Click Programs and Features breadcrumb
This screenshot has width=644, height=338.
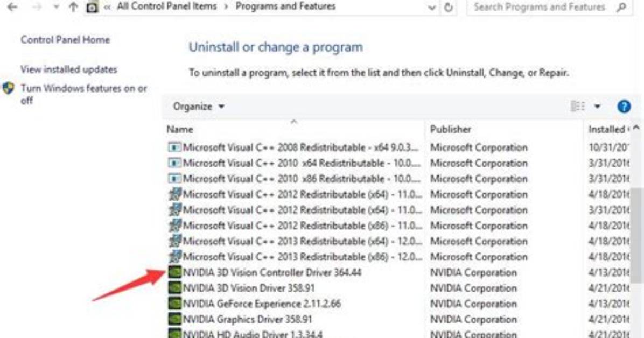click(285, 6)
